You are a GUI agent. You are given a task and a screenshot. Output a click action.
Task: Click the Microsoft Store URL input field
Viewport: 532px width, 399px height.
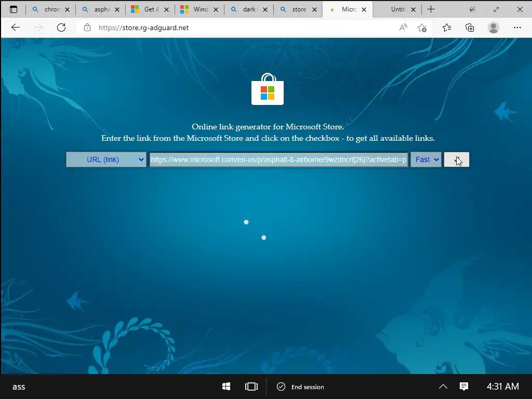278,159
